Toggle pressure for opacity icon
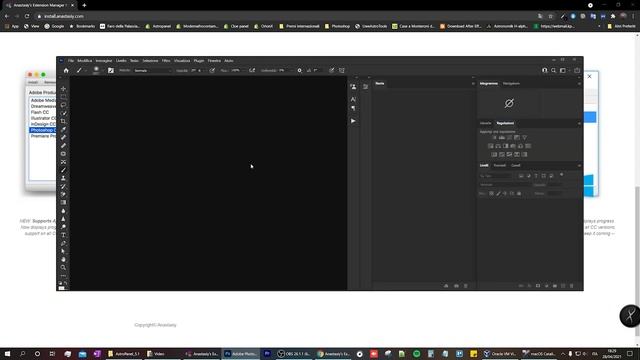The width and height of the screenshot is (640, 360). coord(212,70)
